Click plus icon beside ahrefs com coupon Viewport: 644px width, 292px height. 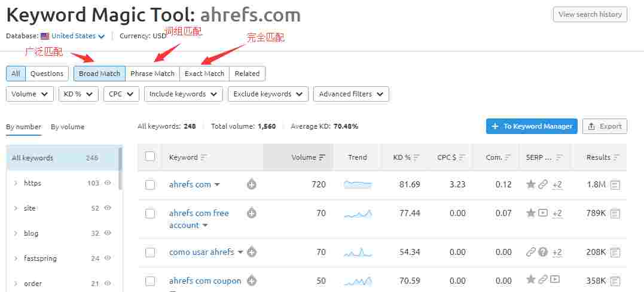click(x=252, y=281)
